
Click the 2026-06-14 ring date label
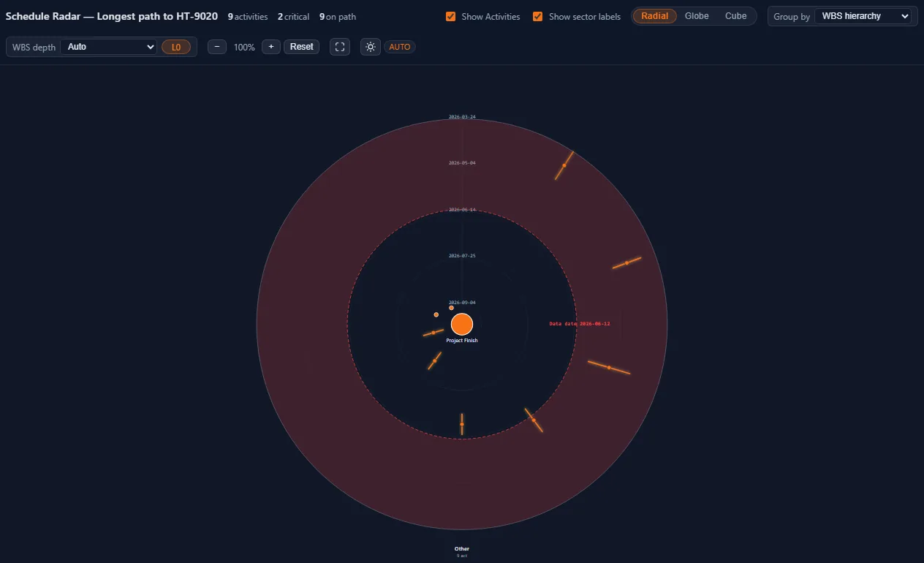pos(462,209)
